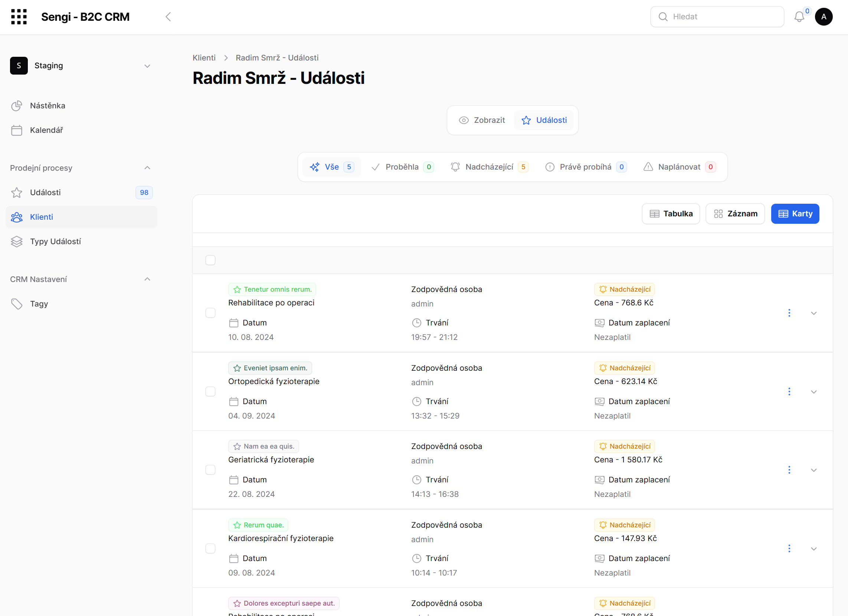The height and width of the screenshot is (616, 848).
Task: Click the Dolores excepturi saepe aut tag
Action: click(x=284, y=603)
